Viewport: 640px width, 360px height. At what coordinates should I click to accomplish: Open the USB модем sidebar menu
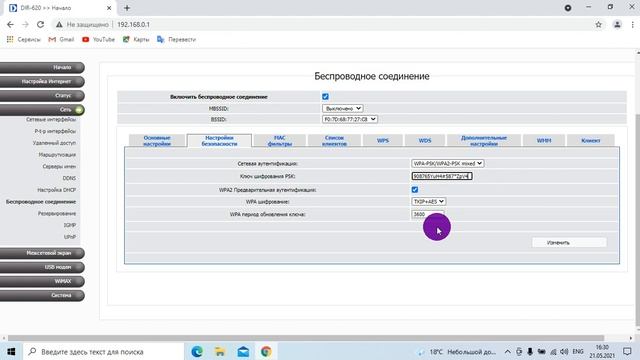coord(42,267)
